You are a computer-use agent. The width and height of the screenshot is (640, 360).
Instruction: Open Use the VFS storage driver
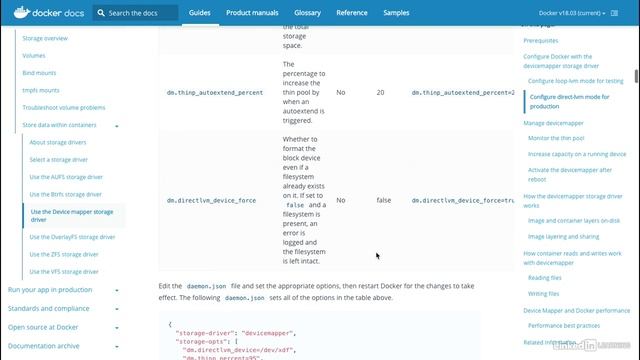point(64,272)
